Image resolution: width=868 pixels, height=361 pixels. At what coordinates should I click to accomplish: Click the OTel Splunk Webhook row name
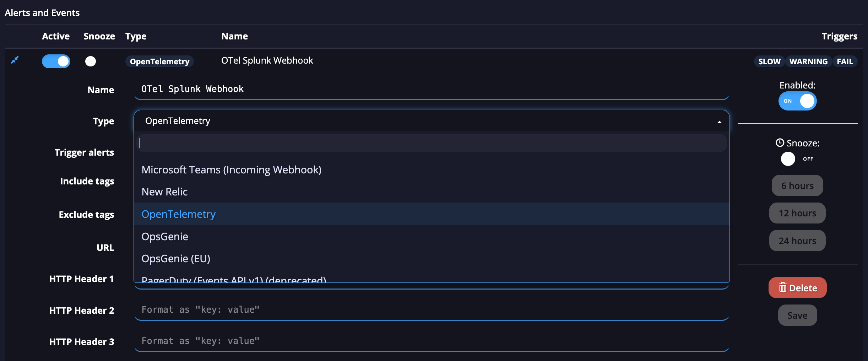pos(267,60)
